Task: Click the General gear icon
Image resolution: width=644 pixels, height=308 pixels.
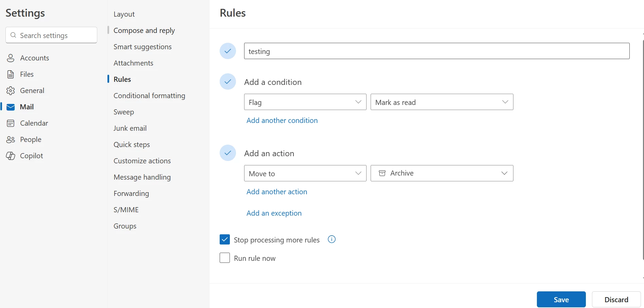Action: pyautogui.click(x=11, y=91)
